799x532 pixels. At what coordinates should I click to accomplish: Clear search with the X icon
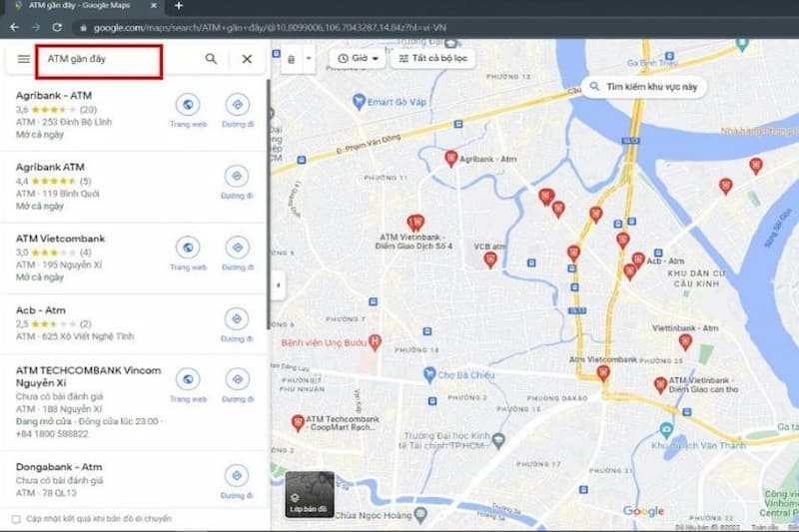click(247, 59)
